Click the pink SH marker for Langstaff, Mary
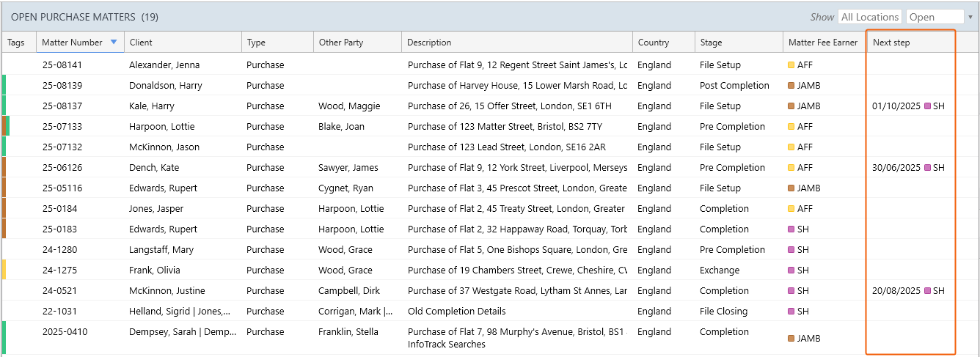Viewport: 980px width, 357px height. [791, 250]
